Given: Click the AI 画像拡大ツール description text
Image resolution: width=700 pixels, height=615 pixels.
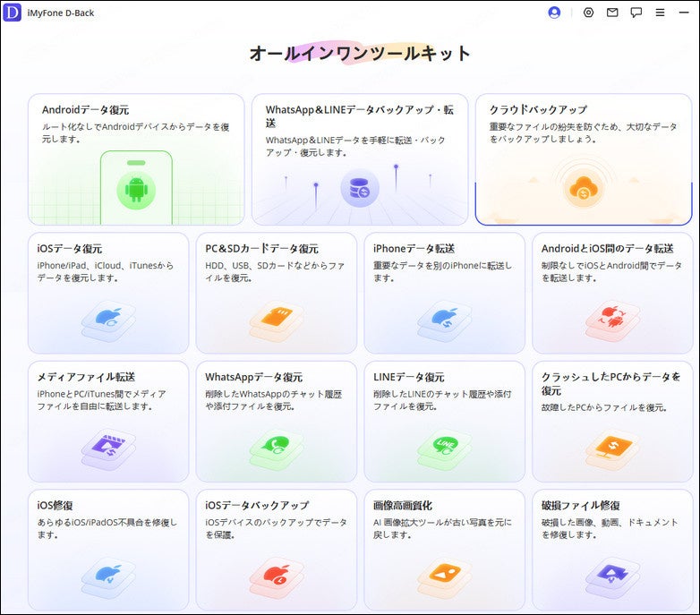Looking at the screenshot, I should (x=442, y=529).
